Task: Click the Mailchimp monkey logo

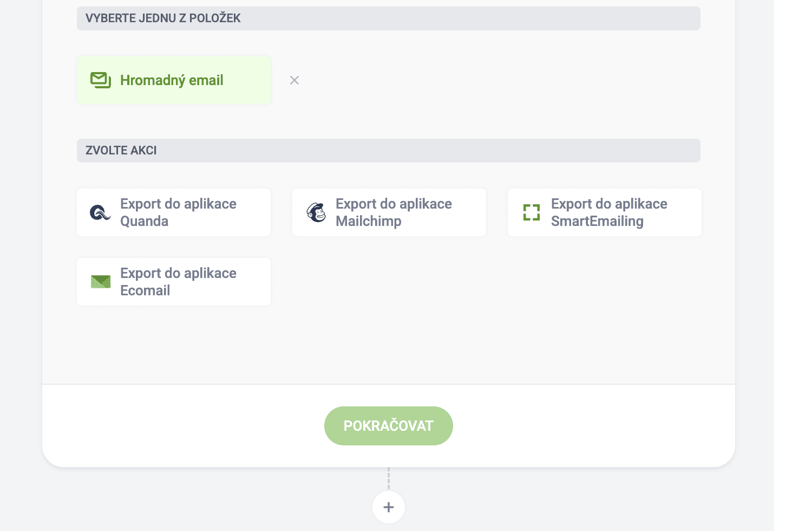Action: pos(316,212)
